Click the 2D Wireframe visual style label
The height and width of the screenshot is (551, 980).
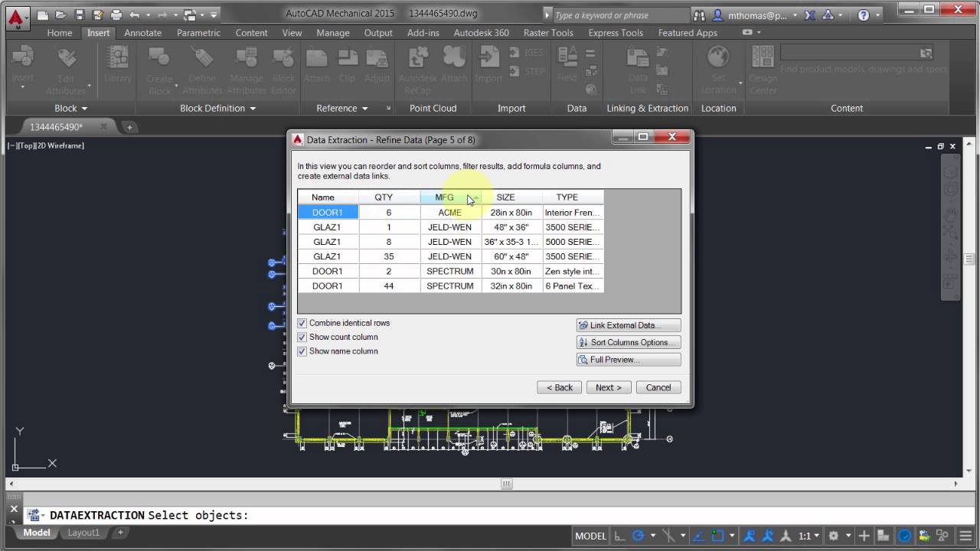pyautogui.click(x=59, y=145)
